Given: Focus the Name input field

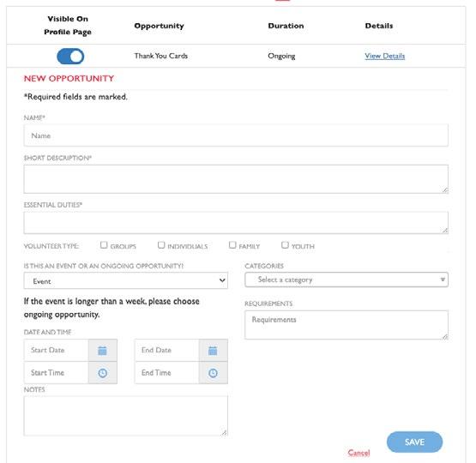Looking at the screenshot, I should [x=236, y=135].
